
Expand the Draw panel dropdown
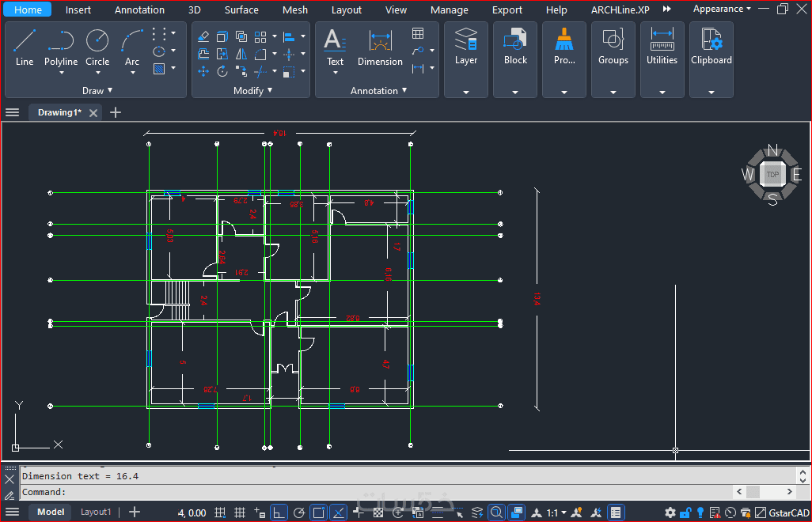(x=97, y=90)
